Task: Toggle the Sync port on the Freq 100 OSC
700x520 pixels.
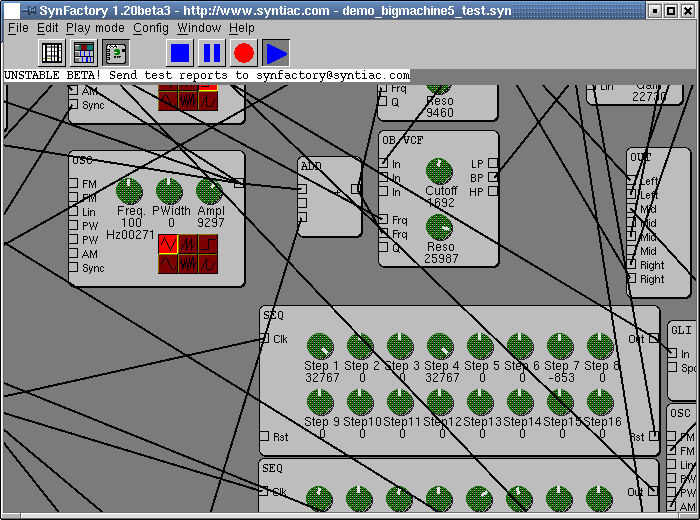Action: tap(73, 267)
